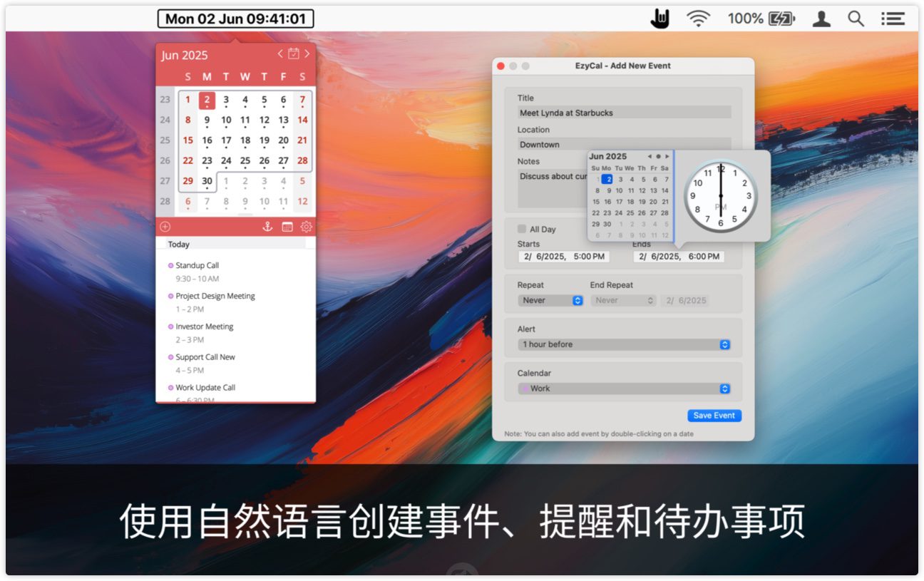Jump to today using calendar-check icon
The width and height of the screenshot is (924, 581).
(x=293, y=53)
